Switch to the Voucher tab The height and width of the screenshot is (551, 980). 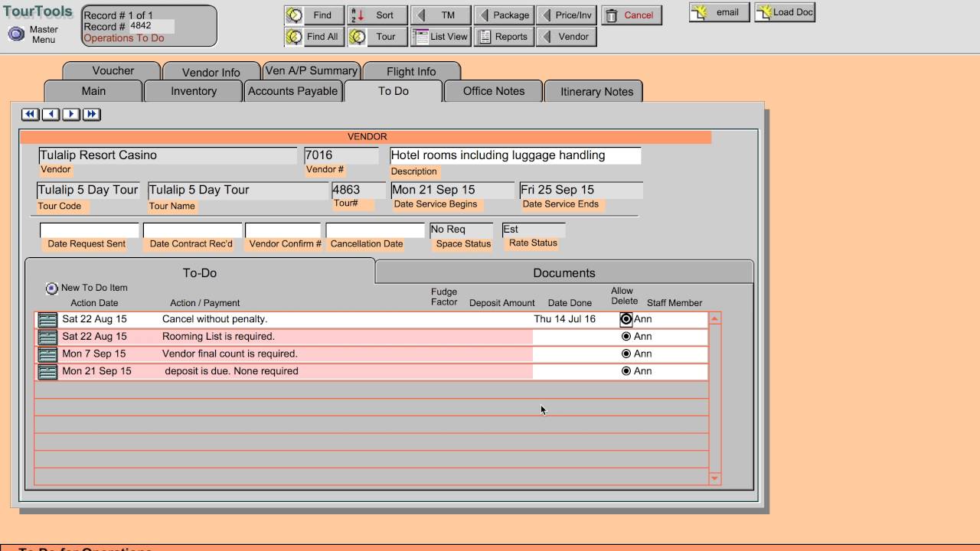tap(113, 70)
